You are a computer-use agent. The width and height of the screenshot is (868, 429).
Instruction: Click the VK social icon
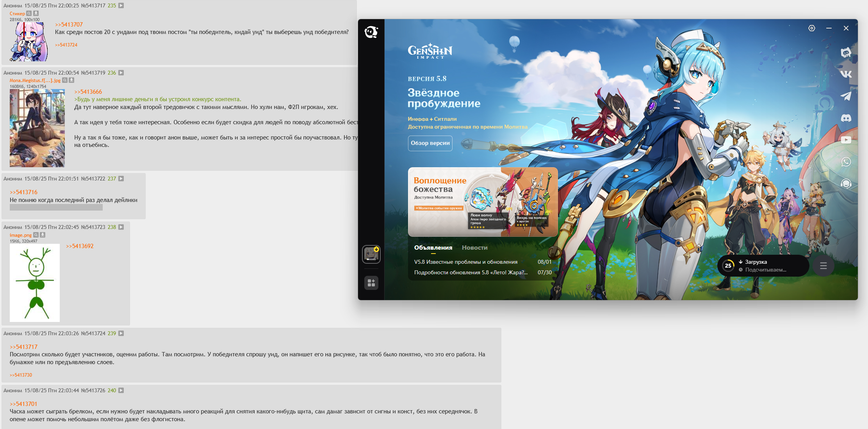846,74
